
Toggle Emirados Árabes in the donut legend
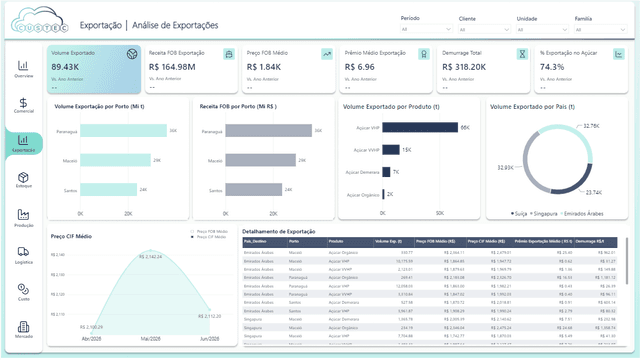(x=582, y=213)
